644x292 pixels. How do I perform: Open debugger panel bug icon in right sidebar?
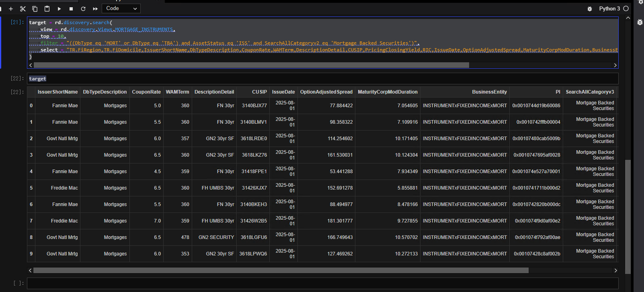point(640,22)
